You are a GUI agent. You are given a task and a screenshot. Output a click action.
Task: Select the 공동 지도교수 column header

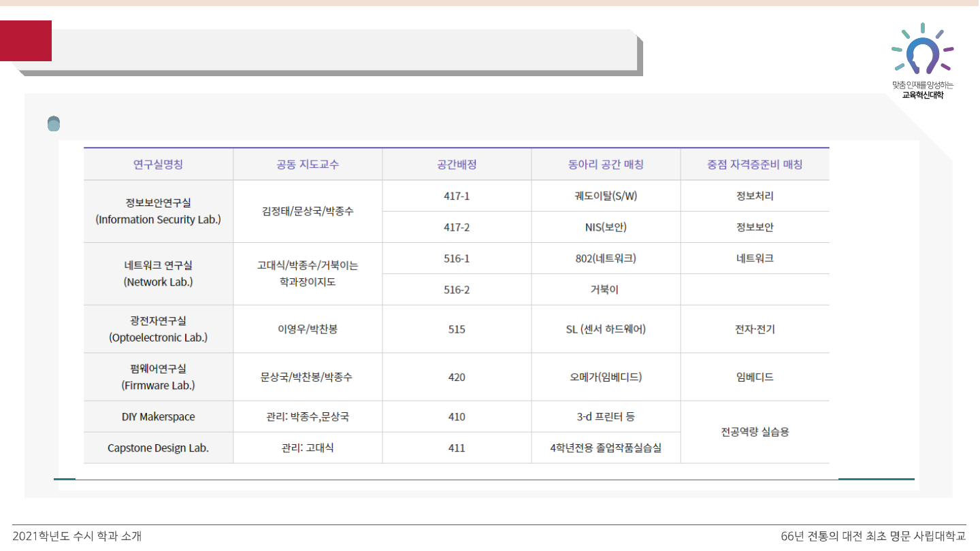[308, 165]
